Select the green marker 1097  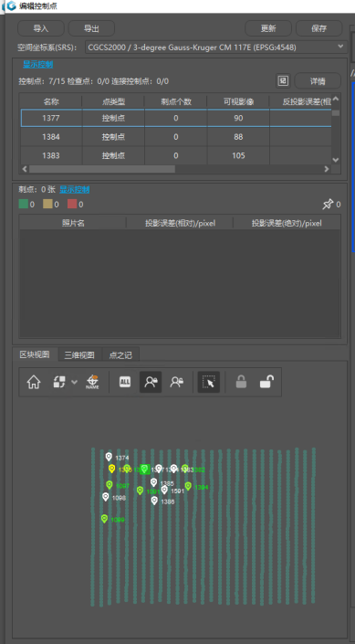110,485
